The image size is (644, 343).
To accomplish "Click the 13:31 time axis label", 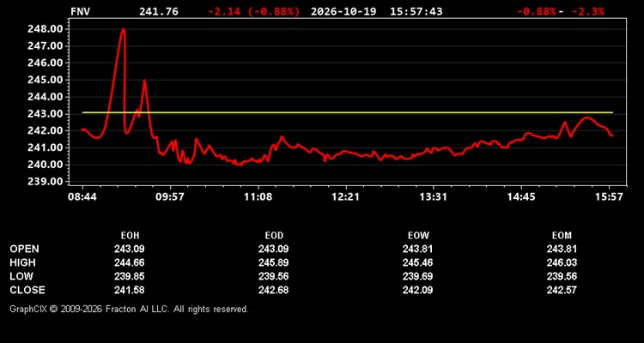I will 434,197.
